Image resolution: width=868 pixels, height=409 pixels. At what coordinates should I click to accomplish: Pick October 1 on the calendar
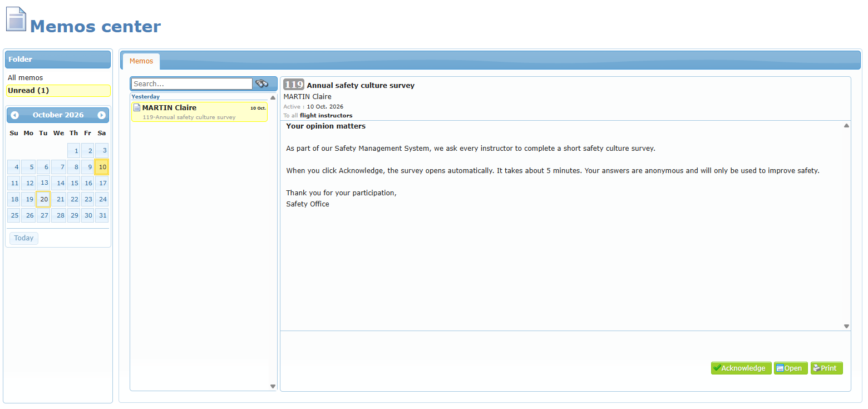click(75, 151)
